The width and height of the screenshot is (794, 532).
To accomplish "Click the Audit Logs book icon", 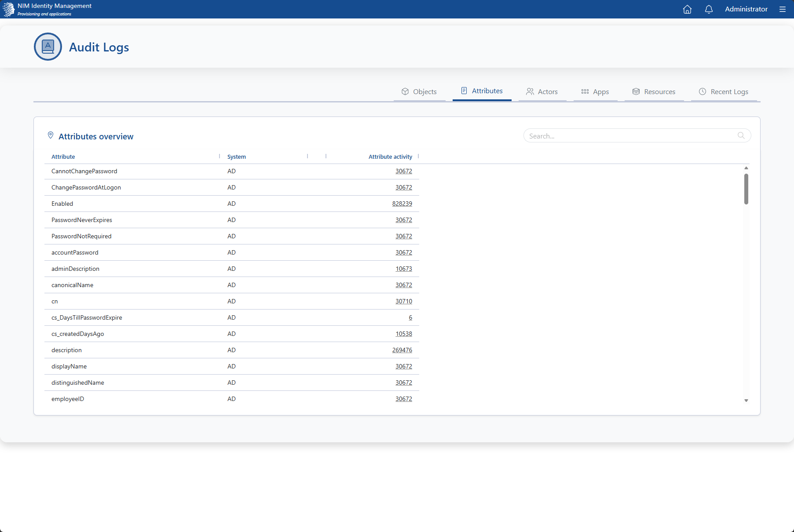I will 48,47.
